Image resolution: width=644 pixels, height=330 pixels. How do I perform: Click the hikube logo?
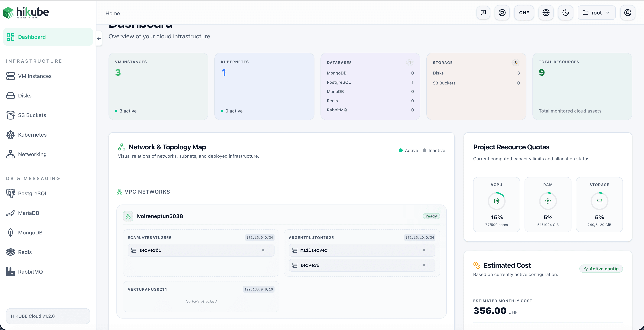(26, 12)
